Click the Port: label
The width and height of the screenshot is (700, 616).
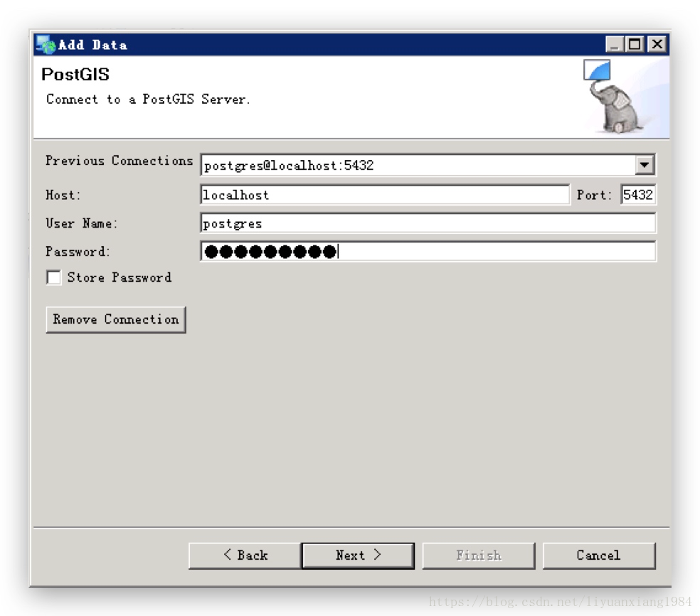594,195
